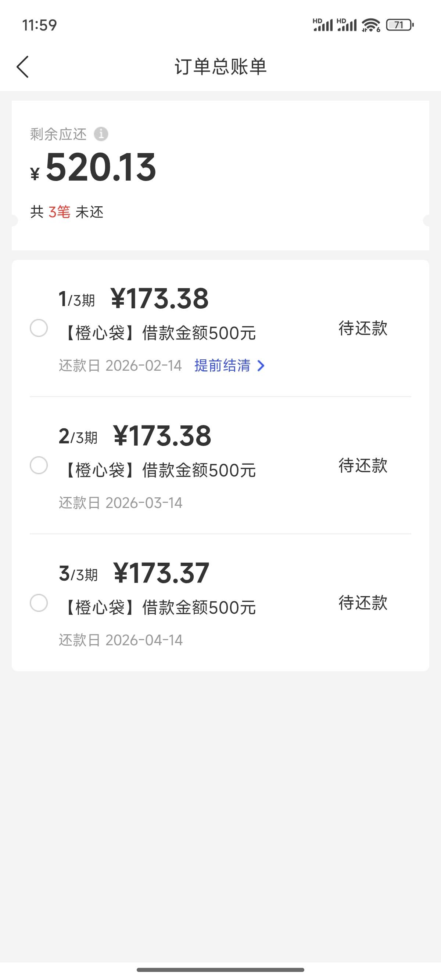Tap the Wi-Fi status icon
Screen dimensions: 441x980
click(x=371, y=25)
